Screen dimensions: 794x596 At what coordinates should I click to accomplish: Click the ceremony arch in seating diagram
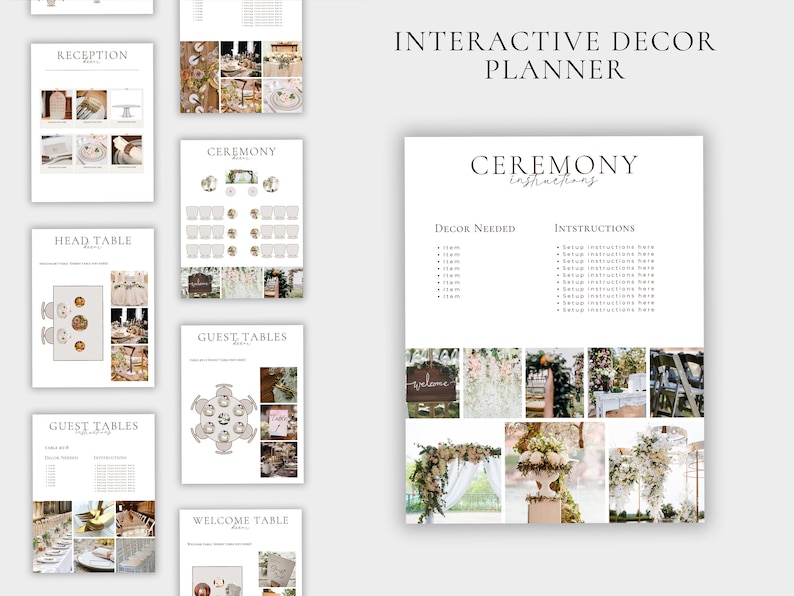(x=242, y=177)
